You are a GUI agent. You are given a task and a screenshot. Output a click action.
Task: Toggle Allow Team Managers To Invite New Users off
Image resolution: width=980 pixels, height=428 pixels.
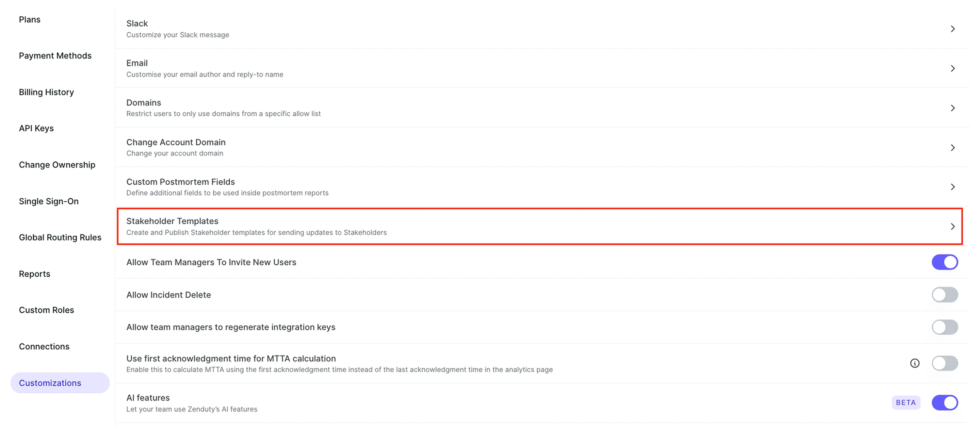tap(945, 262)
